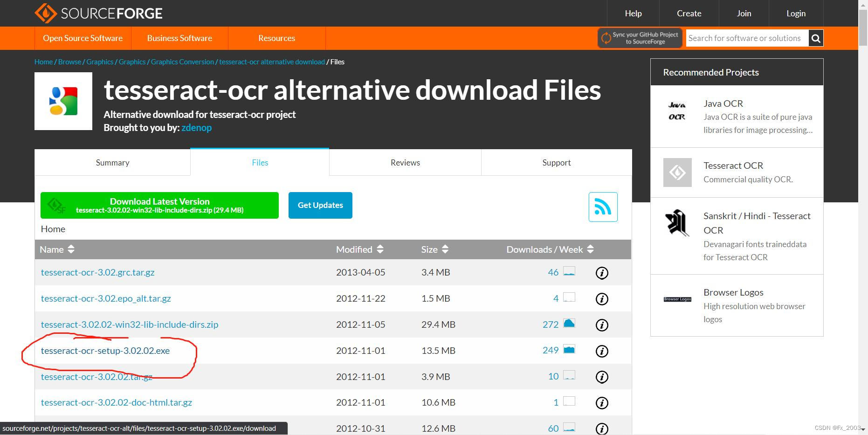Download tesseract-3.02.02-win32-lib-include-dirs.zip from list
The image size is (868, 435).
[x=130, y=325]
